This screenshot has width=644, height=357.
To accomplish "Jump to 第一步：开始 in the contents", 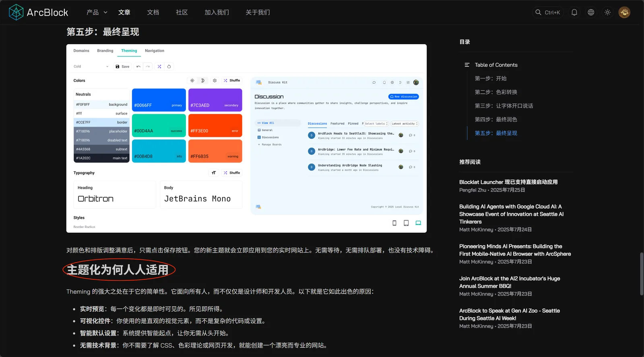I will point(491,78).
